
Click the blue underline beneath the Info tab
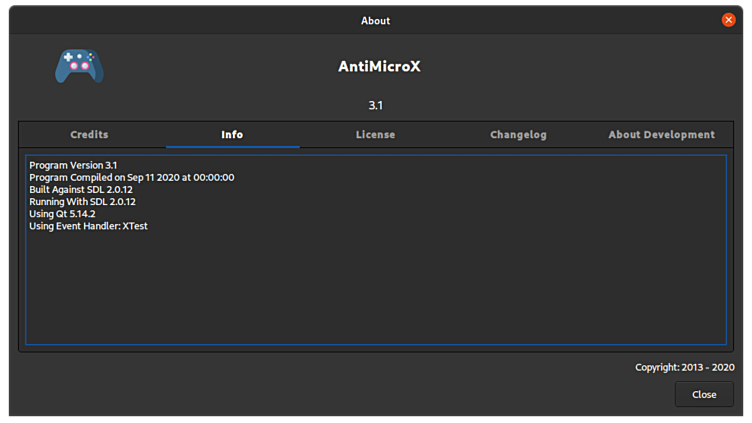232,147
